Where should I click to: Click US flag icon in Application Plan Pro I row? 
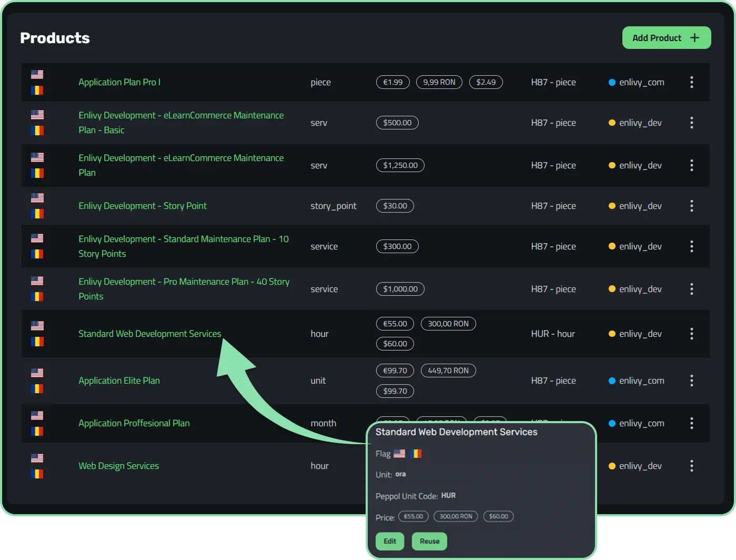pyautogui.click(x=37, y=74)
